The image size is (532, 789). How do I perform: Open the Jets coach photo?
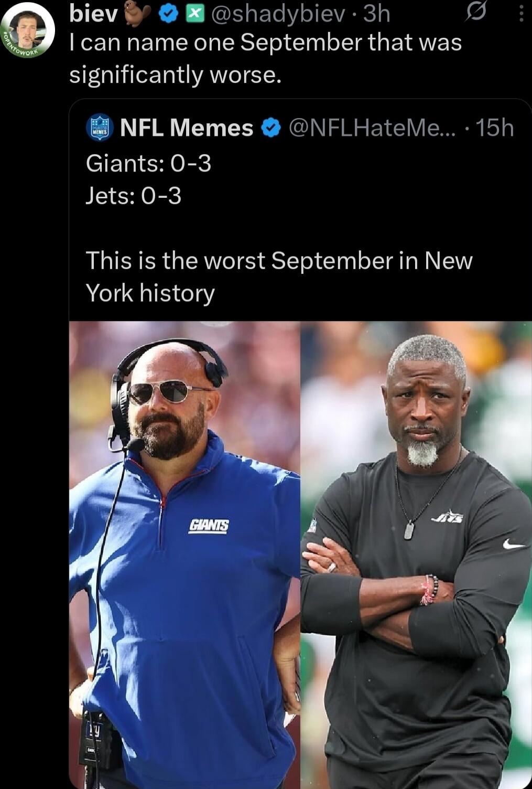click(416, 555)
